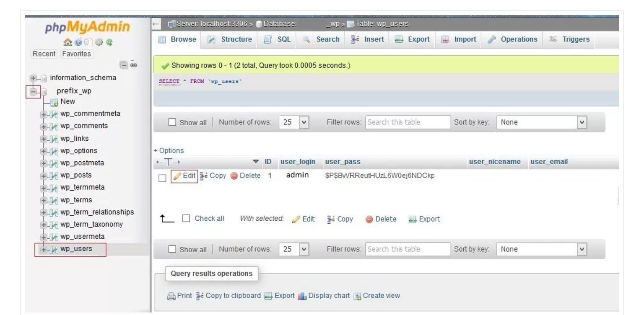Switch to the Structure tab
The height and width of the screenshot is (315, 644).
(229, 39)
